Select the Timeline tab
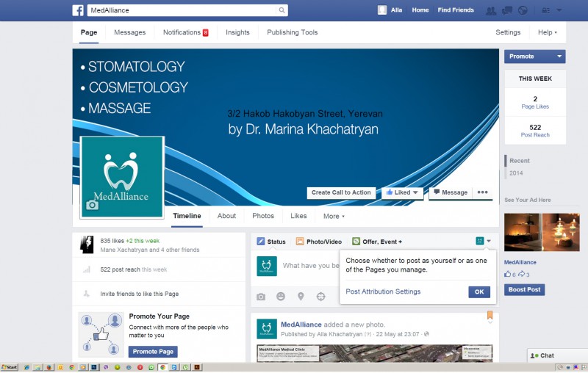The image size is (588, 373). tap(187, 216)
